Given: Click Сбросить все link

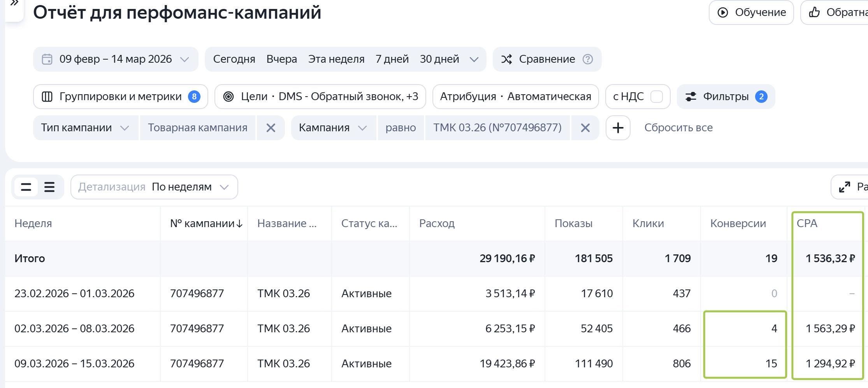Looking at the screenshot, I should coord(678,128).
